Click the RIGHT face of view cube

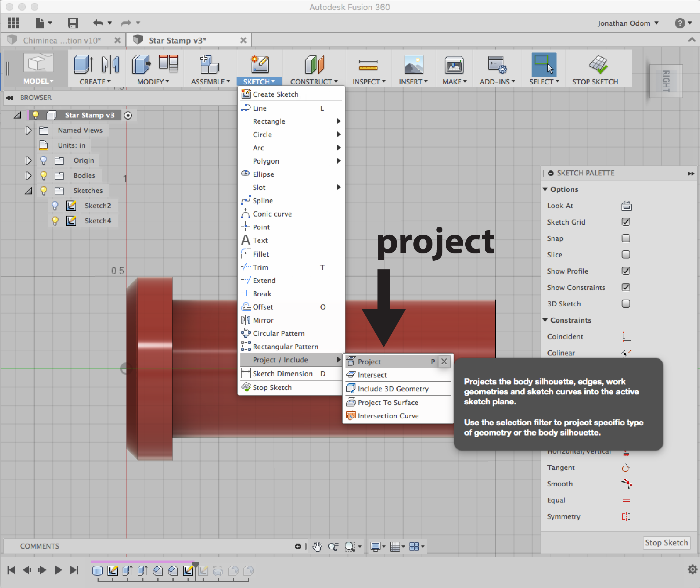tap(666, 81)
